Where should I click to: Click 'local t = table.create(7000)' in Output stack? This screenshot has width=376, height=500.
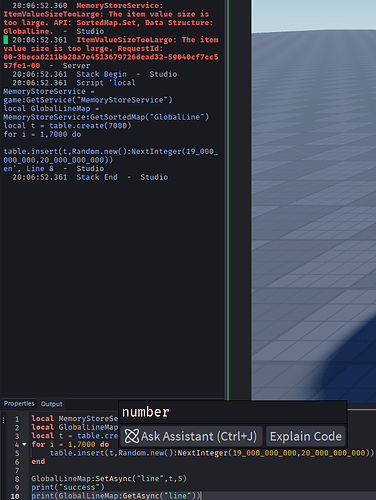tap(67, 126)
